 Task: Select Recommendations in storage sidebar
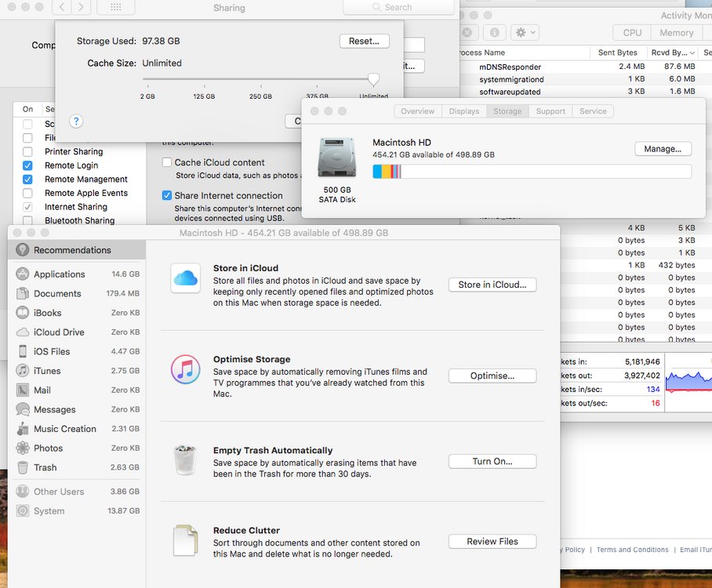click(x=76, y=250)
